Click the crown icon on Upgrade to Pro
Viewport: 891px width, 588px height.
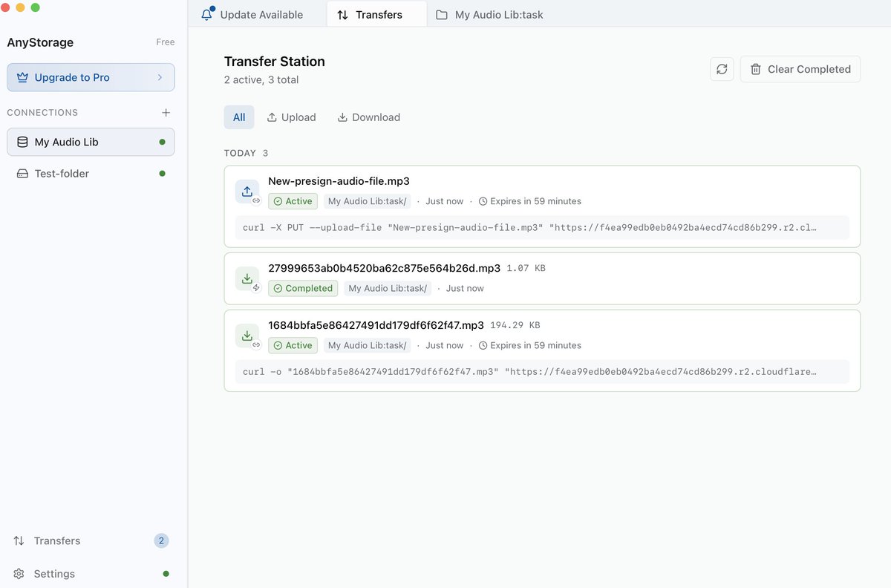[x=22, y=77]
